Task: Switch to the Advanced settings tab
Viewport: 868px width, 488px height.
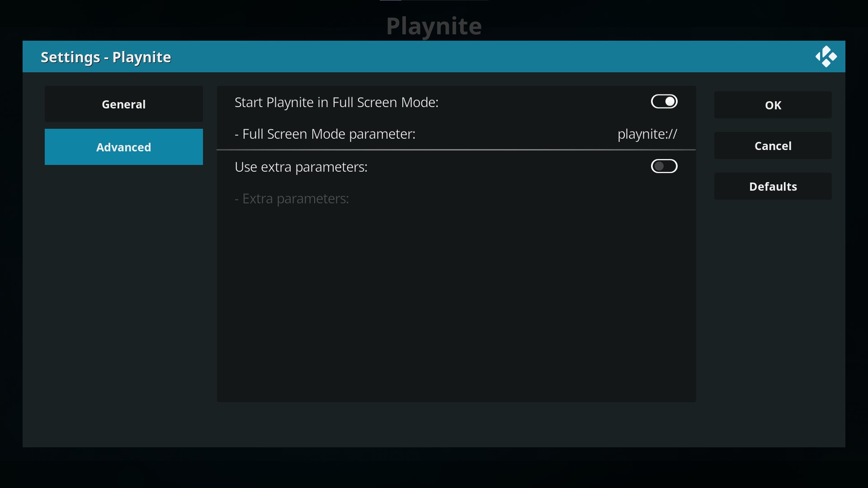Action: point(123,146)
